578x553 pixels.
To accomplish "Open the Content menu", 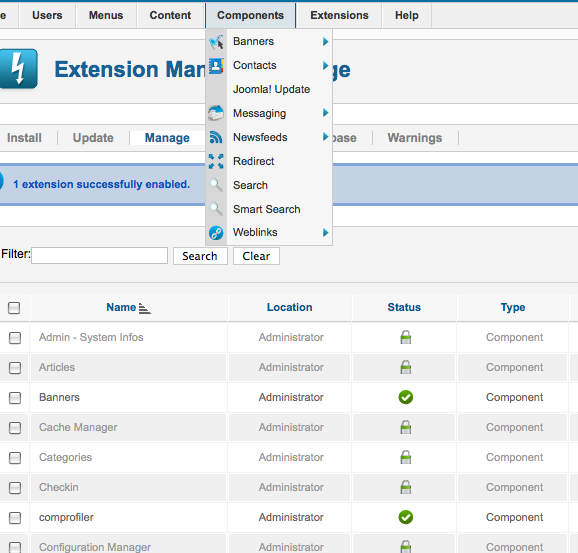I will pyautogui.click(x=170, y=15).
